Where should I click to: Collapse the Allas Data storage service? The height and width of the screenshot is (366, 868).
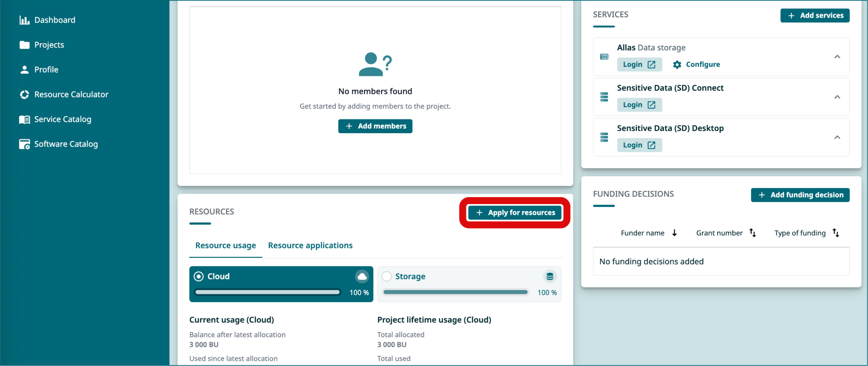[x=837, y=56]
